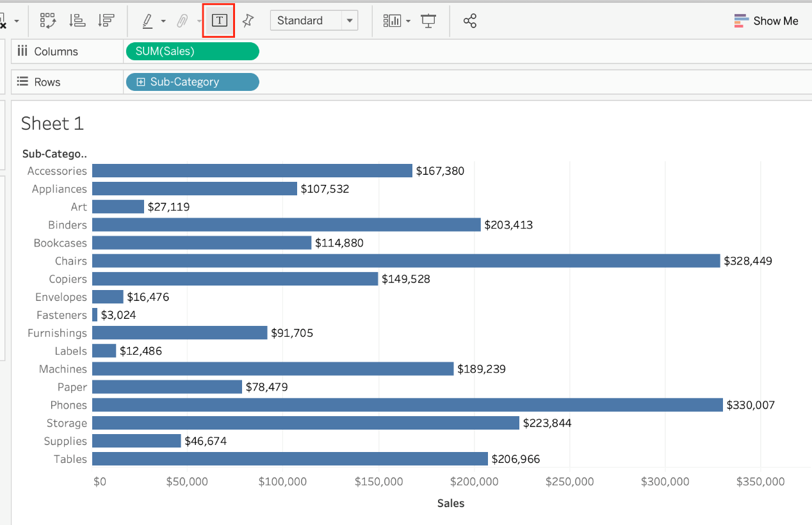Enter Presentation Mode
The height and width of the screenshot is (525, 812).
pyautogui.click(x=428, y=20)
